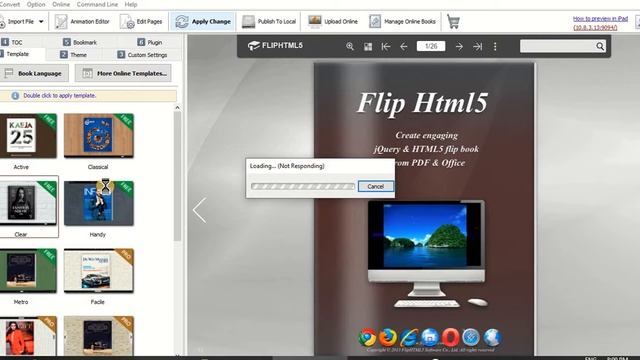The height and width of the screenshot is (360, 640).
Task: Expand the Import File dropdown arrow
Action: click(41, 22)
